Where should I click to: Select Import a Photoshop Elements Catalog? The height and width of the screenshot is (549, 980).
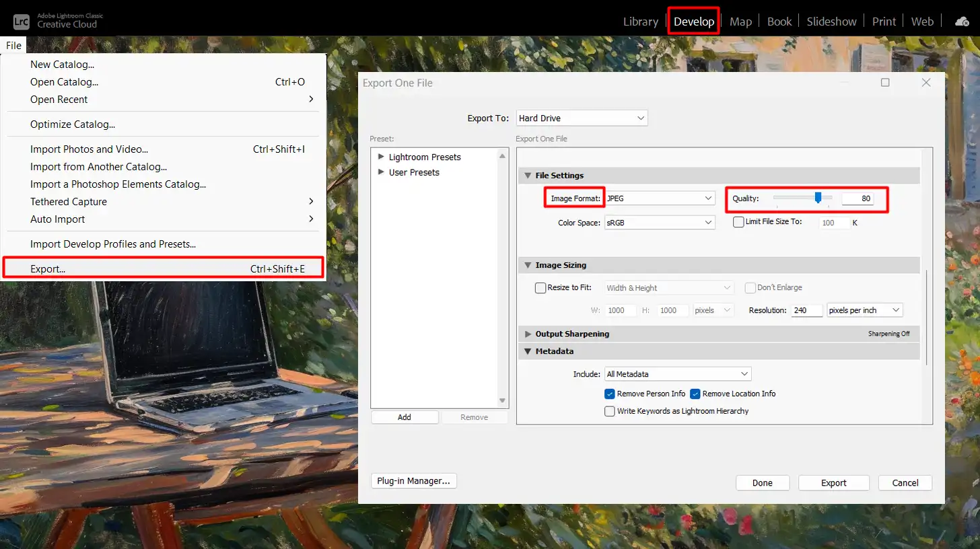click(164, 184)
